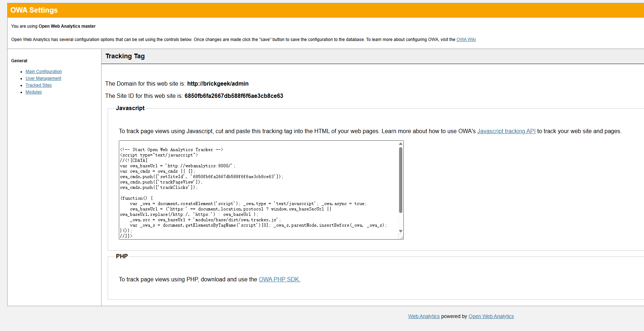Open the Javascript tracking API link
The image size is (644, 331).
click(506, 131)
